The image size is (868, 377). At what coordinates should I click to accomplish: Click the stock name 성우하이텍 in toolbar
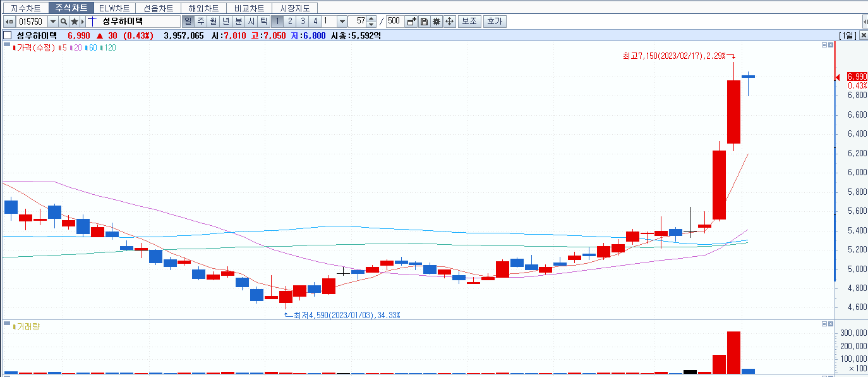coord(123,22)
